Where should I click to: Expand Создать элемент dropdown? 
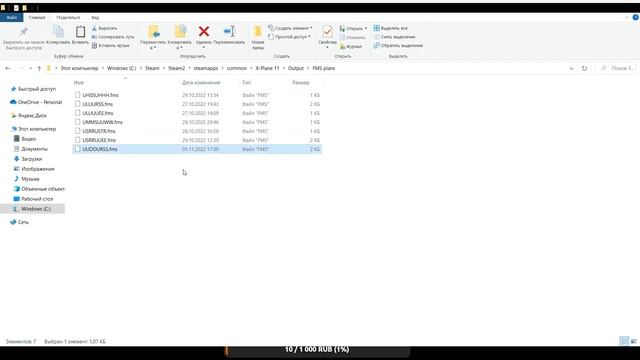[x=290, y=28]
